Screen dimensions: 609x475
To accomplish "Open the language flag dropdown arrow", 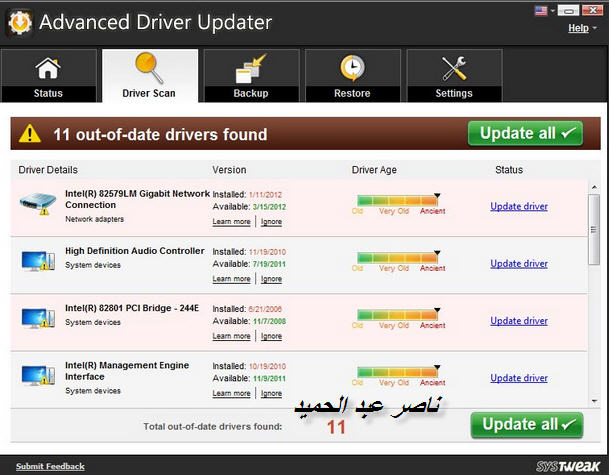I will pos(552,11).
